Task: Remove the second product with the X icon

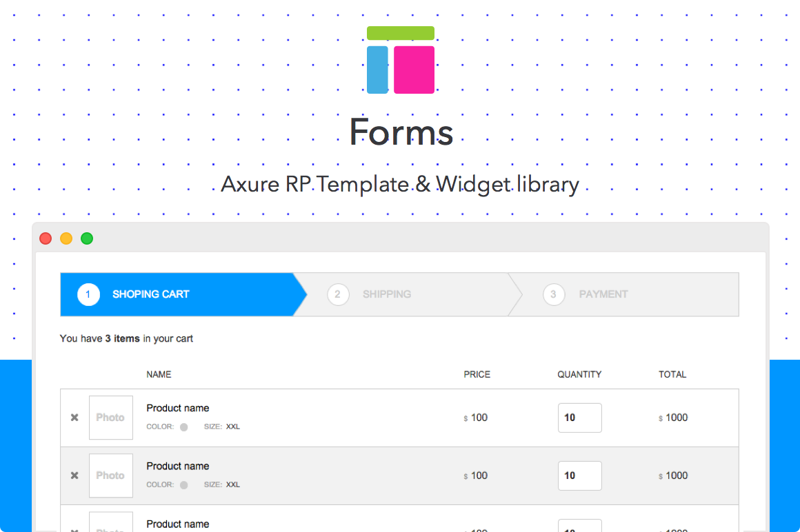Action: click(x=74, y=475)
